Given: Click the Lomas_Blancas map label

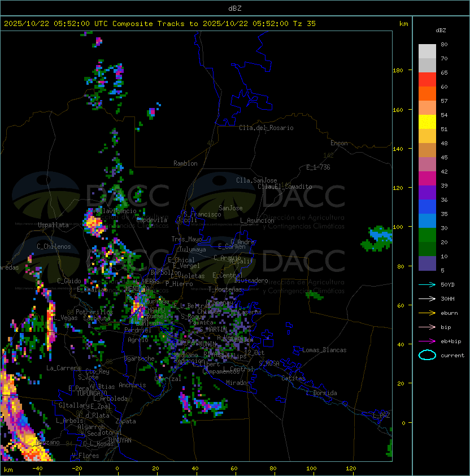Looking at the screenshot, I should (324, 350).
